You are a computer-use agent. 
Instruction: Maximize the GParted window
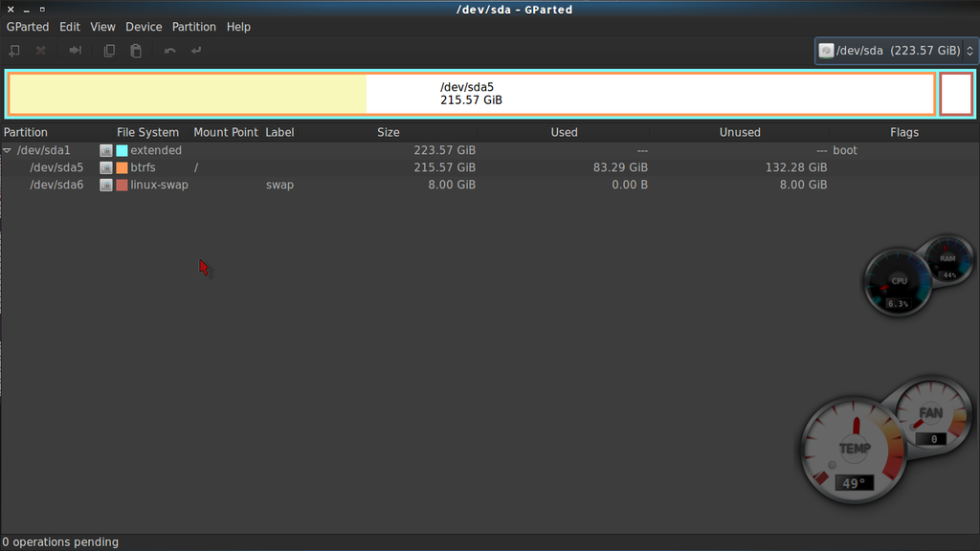pyautogui.click(x=42, y=10)
